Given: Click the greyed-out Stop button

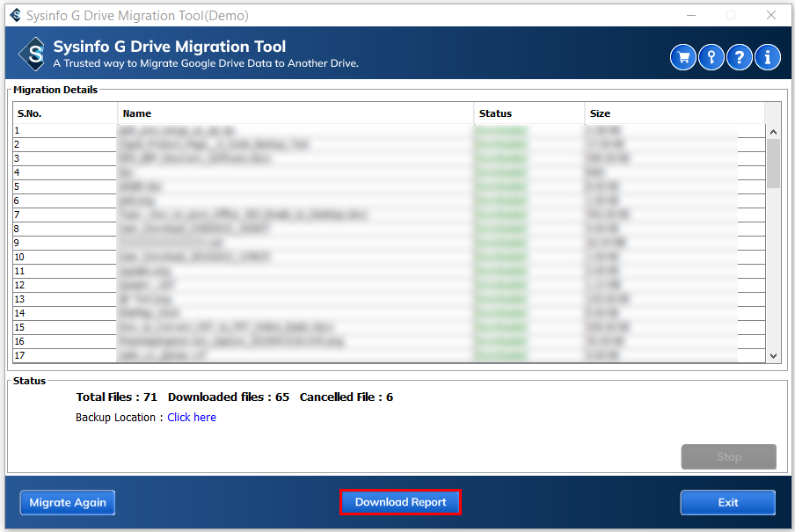Looking at the screenshot, I should click(x=728, y=457).
